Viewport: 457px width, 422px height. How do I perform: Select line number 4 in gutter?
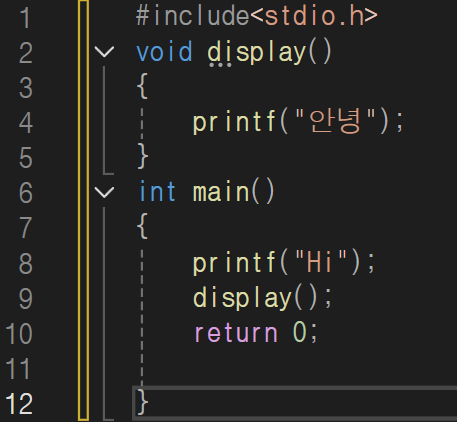click(x=26, y=123)
